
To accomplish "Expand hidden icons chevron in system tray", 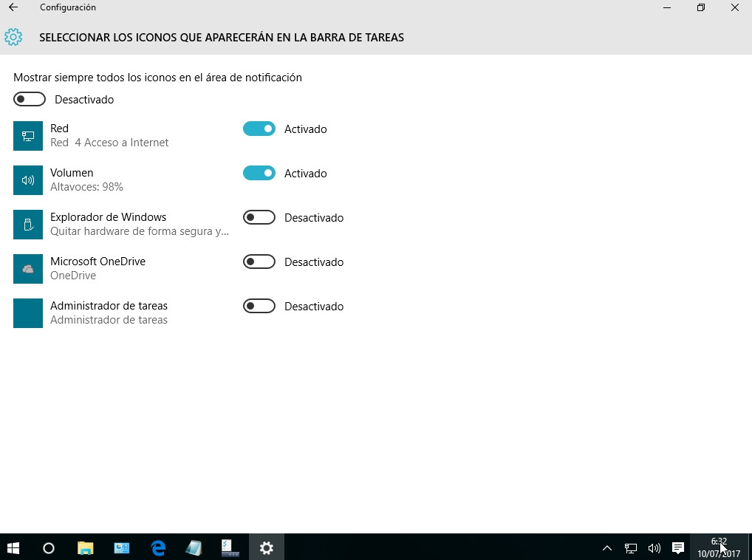I will (607, 547).
